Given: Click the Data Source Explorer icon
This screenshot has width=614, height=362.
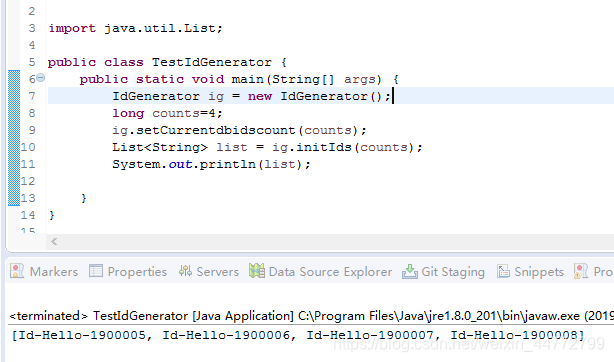Looking at the screenshot, I should pos(257,271).
